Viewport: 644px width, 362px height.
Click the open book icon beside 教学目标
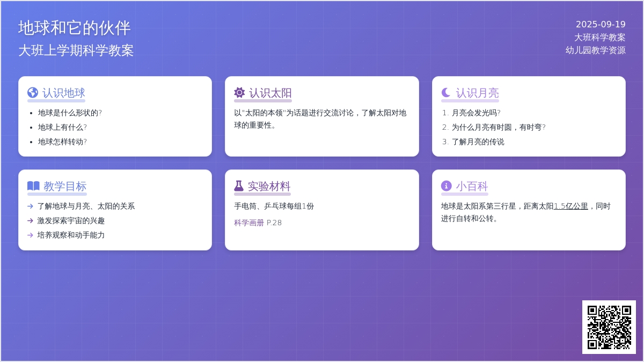pyautogui.click(x=33, y=186)
